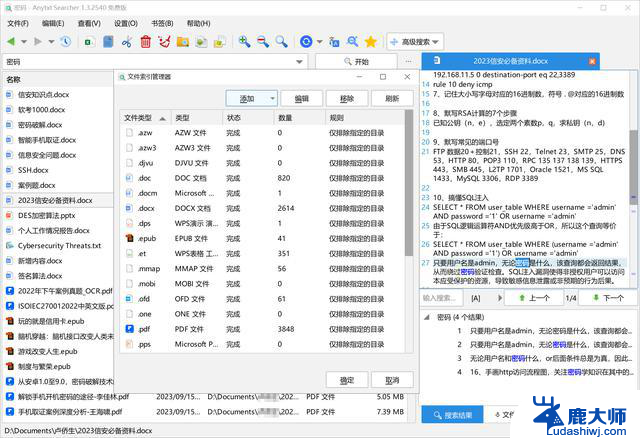Click the 输入搜索 field in preview
Viewport: 640px width, 438px height.
point(441,298)
